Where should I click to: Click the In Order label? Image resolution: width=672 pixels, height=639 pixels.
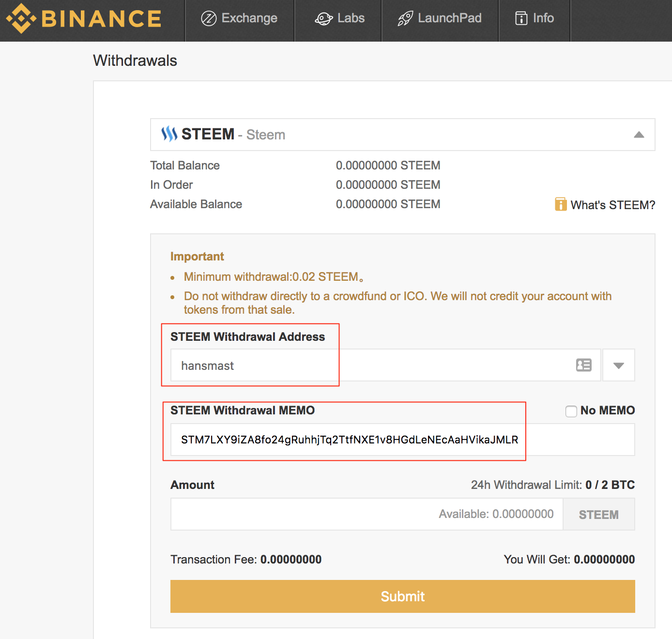click(171, 185)
